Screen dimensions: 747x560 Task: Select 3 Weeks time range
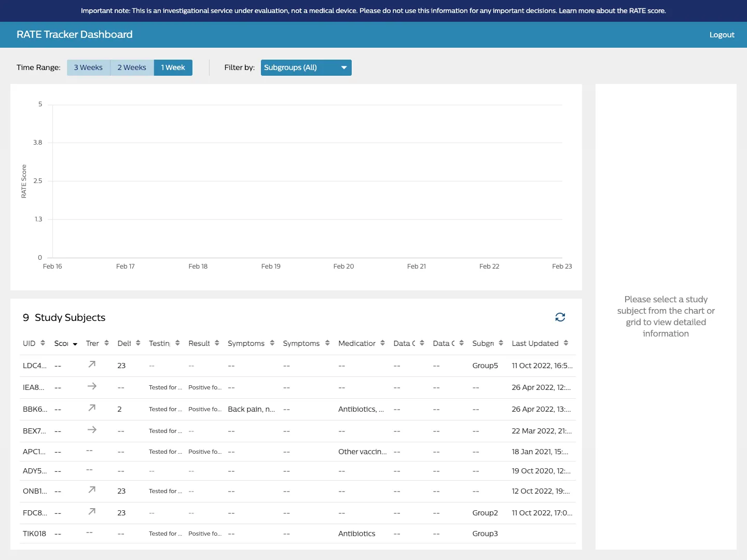(x=88, y=67)
